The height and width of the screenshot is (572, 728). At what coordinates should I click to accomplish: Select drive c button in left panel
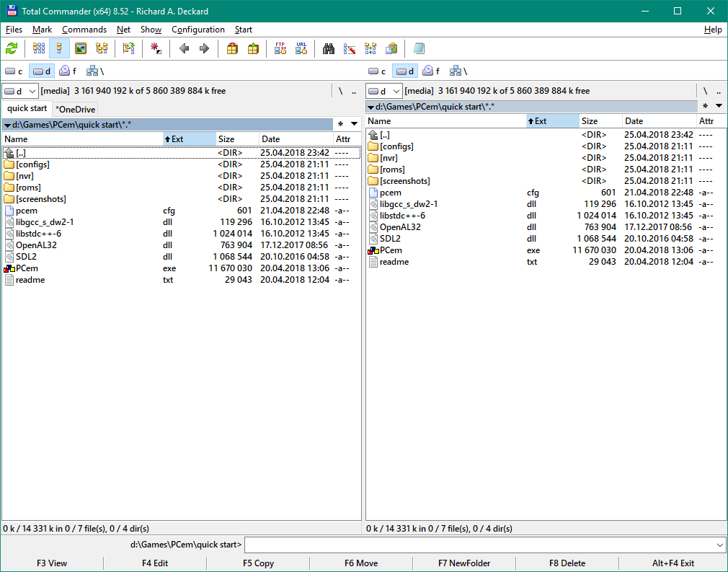click(14, 71)
